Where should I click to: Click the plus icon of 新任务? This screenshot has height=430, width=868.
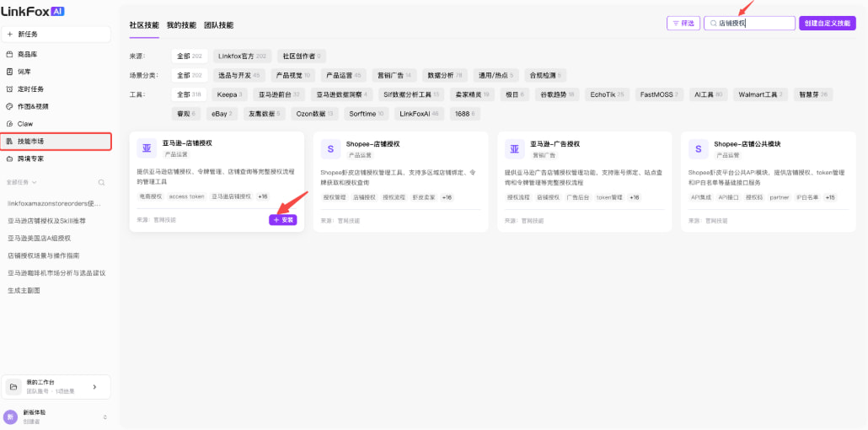(x=10, y=35)
